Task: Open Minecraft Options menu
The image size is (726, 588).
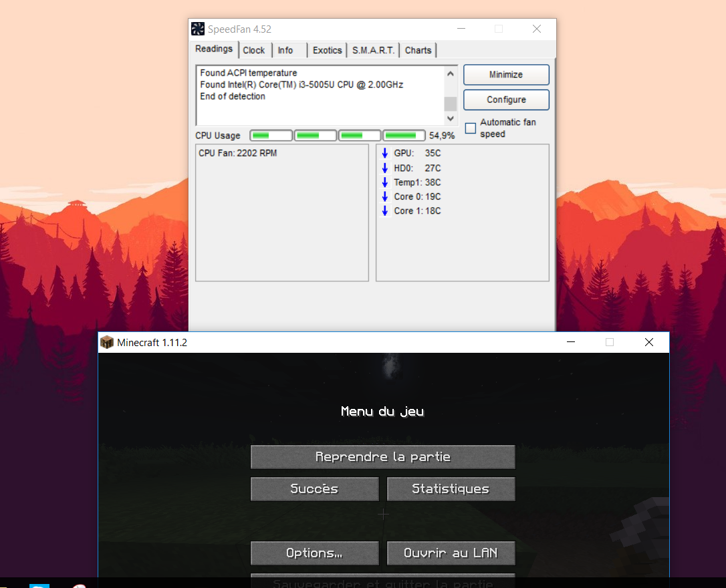Action: (x=314, y=553)
